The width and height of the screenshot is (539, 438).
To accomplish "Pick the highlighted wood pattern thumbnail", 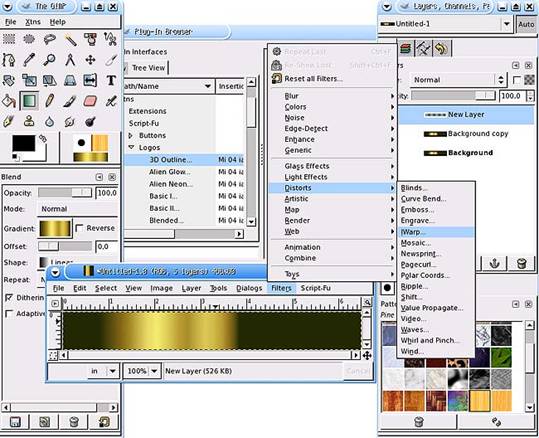I will pos(480,401).
